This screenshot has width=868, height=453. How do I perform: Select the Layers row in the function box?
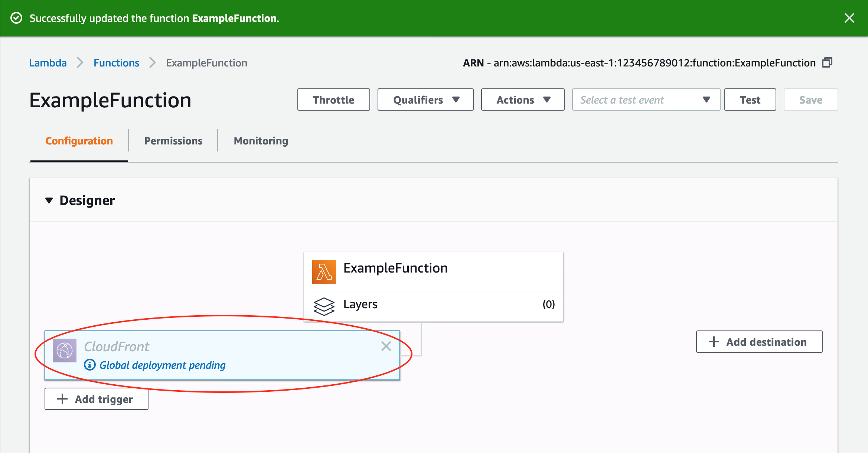[x=434, y=304]
